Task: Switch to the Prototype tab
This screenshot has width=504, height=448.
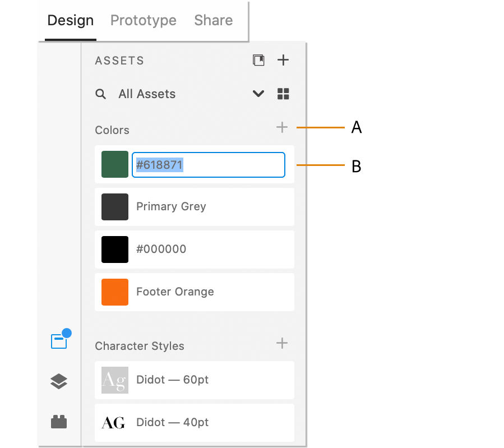Action: click(143, 20)
